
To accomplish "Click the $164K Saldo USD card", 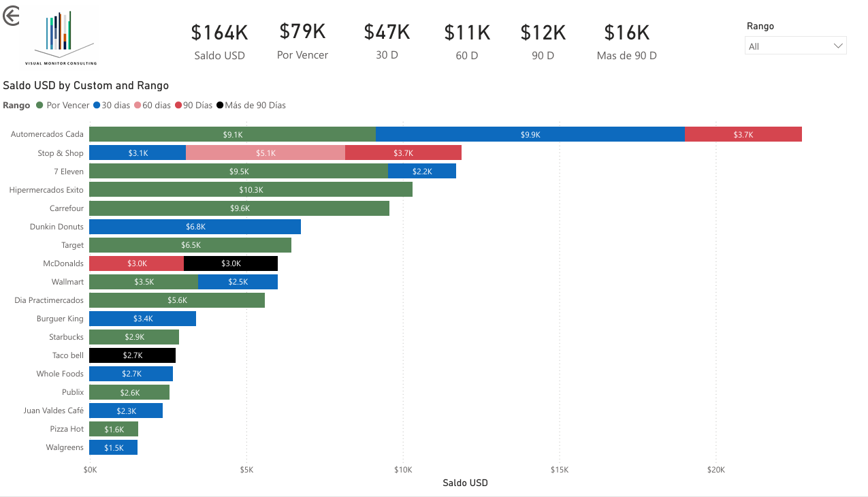I will tap(219, 42).
